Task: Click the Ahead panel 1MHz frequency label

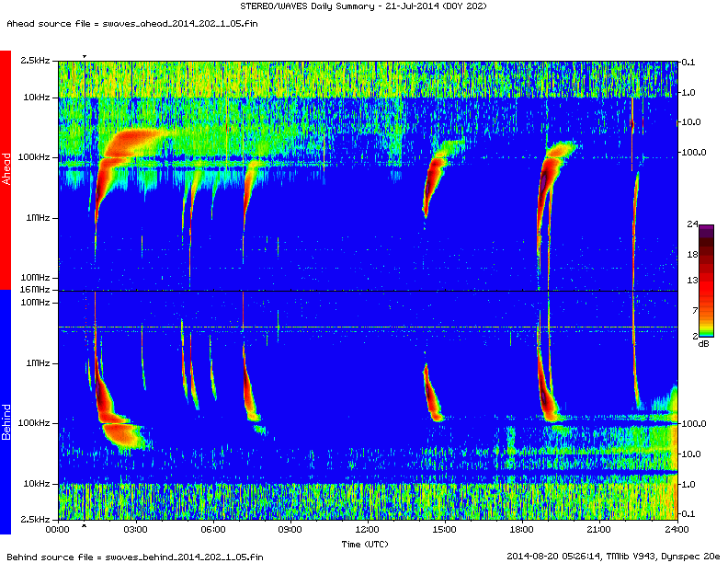Action: point(38,217)
